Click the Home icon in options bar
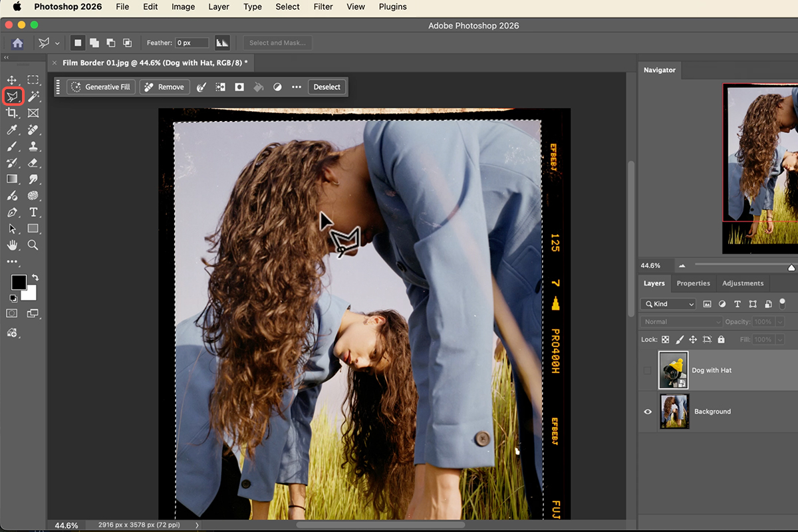 coord(17,43)
